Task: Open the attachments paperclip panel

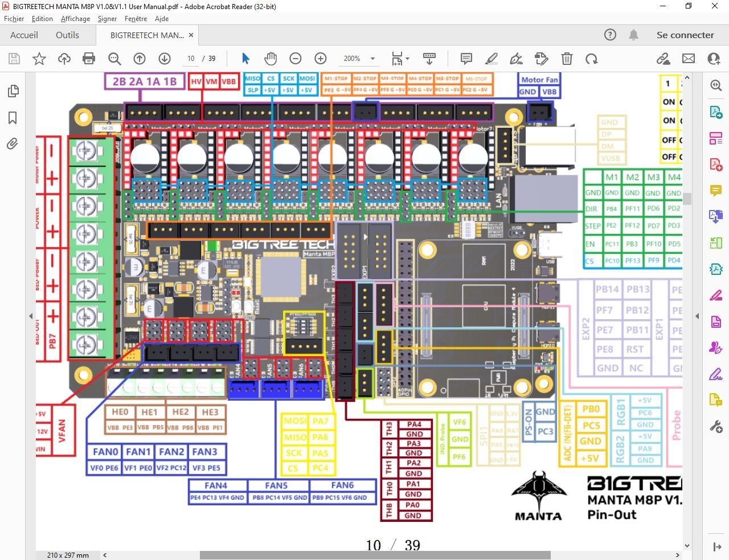Action: coord(13,143)
